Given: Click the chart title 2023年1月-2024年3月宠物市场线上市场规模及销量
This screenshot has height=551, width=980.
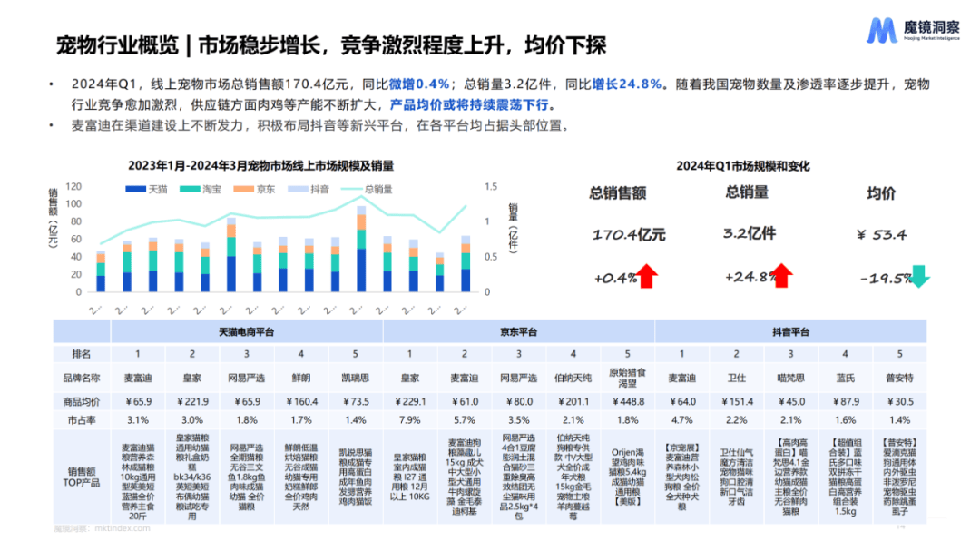Looking at the screenshot, I should (260, 165).
